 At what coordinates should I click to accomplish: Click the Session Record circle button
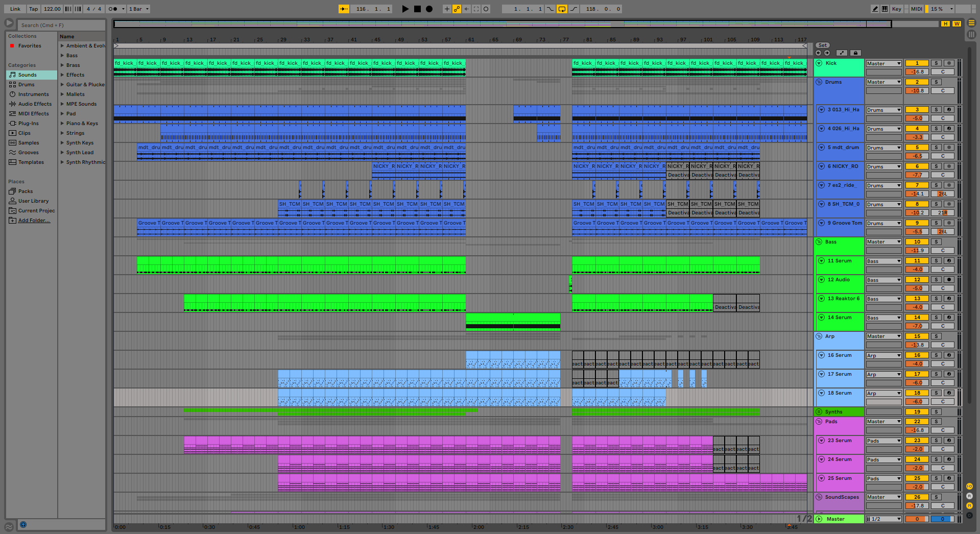click(486, 9)
